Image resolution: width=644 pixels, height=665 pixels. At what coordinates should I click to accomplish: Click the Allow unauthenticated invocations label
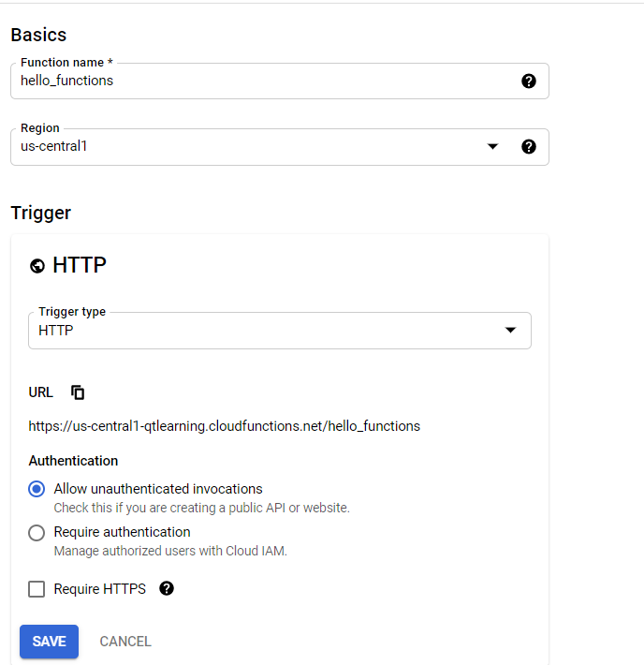click(158, 489)
